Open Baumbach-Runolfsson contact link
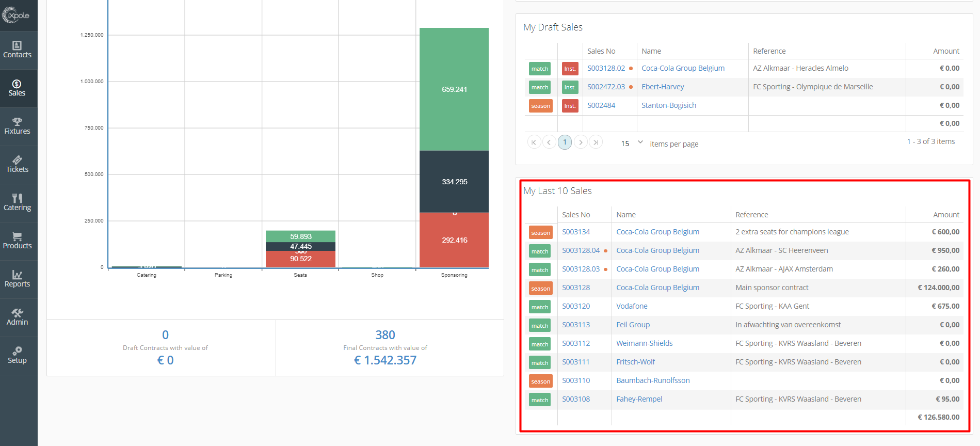The height and width of the screenshot is (446, 980). (x=653, y=380)
